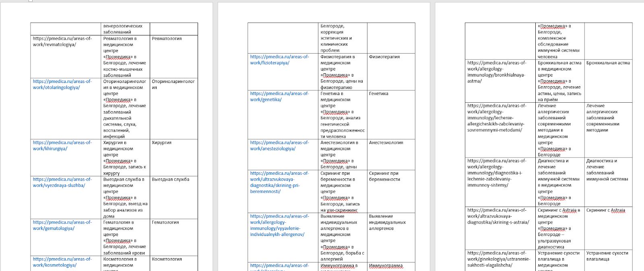Screen dimensions: 644x271
Task: Follow the kosmetologiya hyperlink
Action: [x=62, y=262]
